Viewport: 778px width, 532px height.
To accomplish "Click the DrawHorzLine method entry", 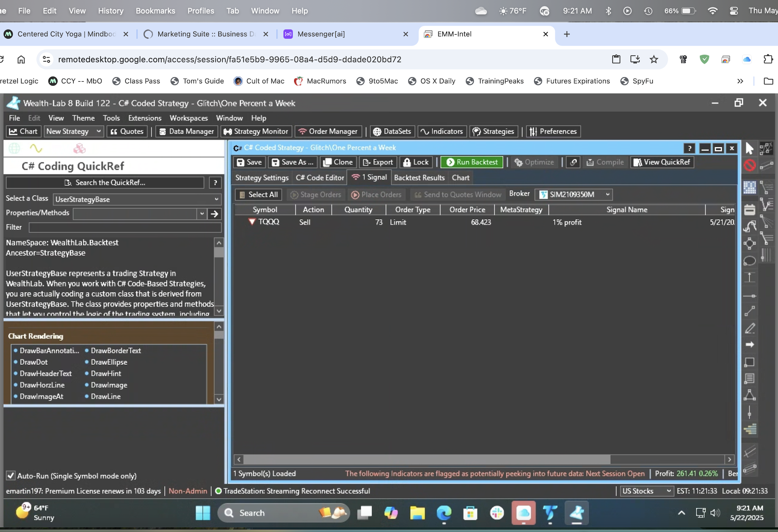I will pyautogui.click(x=42, y=385).
